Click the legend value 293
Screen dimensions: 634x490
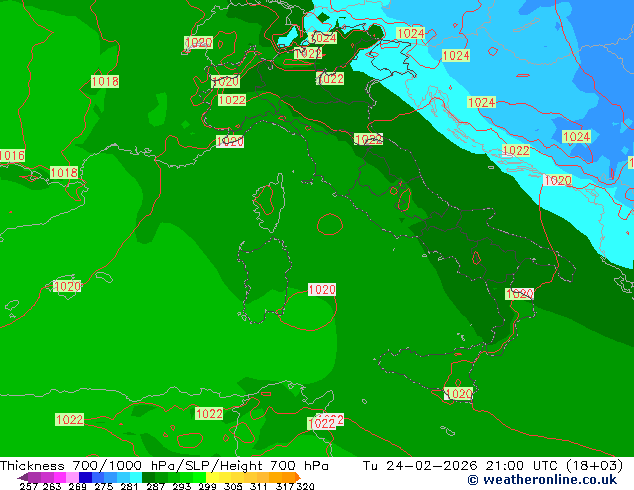182,486
